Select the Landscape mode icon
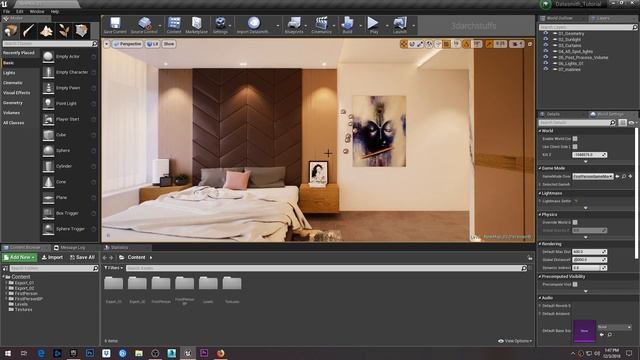The image size is (640, 360). [46, 31]
